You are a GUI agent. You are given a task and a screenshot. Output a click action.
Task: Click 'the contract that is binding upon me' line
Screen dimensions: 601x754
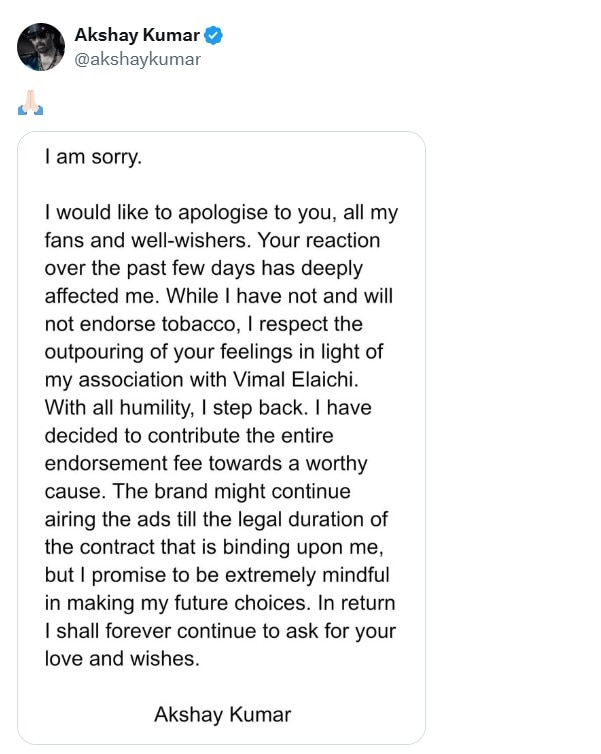click(214, 548)
